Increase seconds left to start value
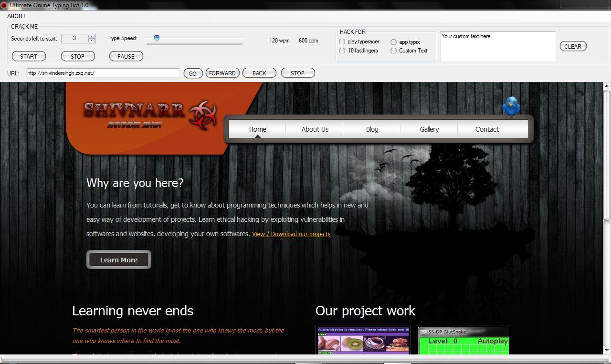The width and height of the screenshot is (611, 364). [x=92, y=36]
